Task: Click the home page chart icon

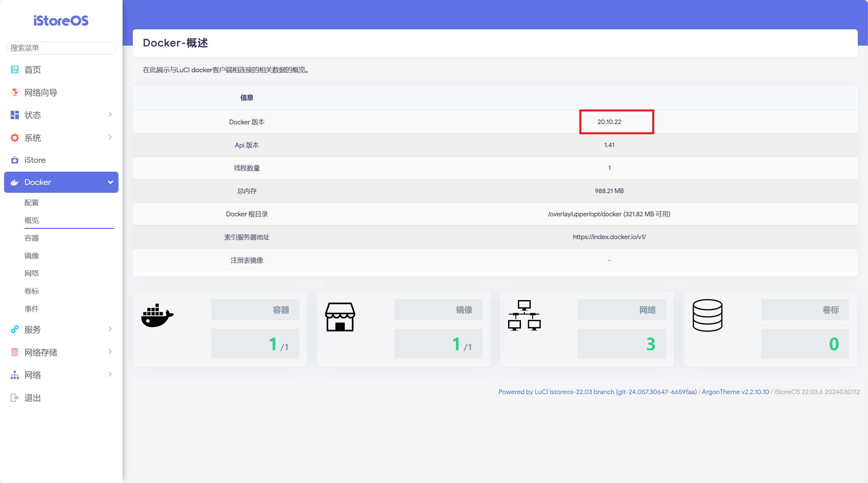Action: tap(15, 69)
